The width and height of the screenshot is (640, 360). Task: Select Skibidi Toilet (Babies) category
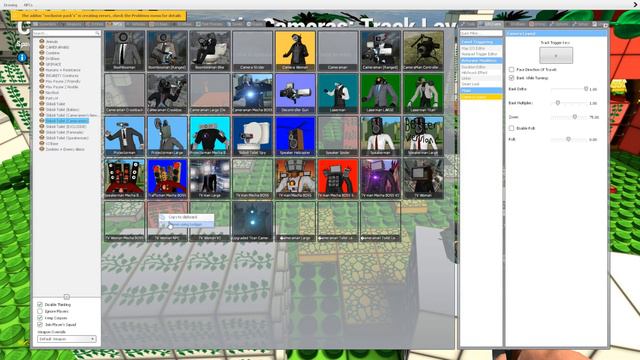point(62,109)
